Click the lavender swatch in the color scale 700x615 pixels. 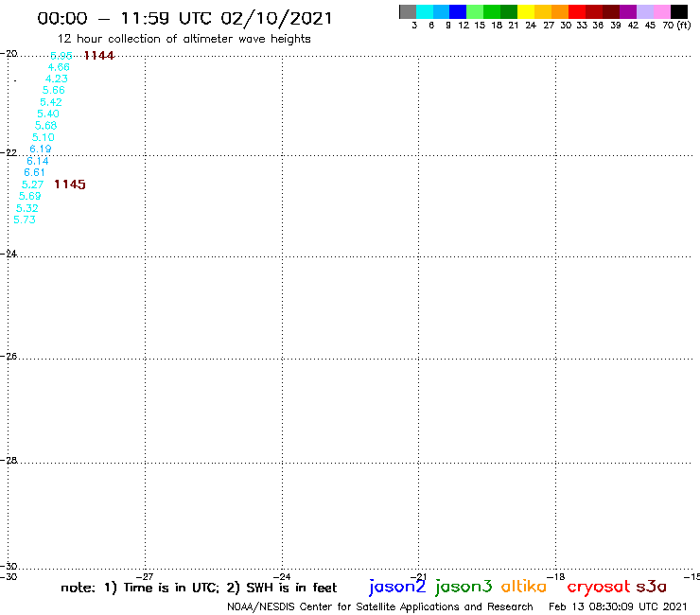[x=644, y=11]
